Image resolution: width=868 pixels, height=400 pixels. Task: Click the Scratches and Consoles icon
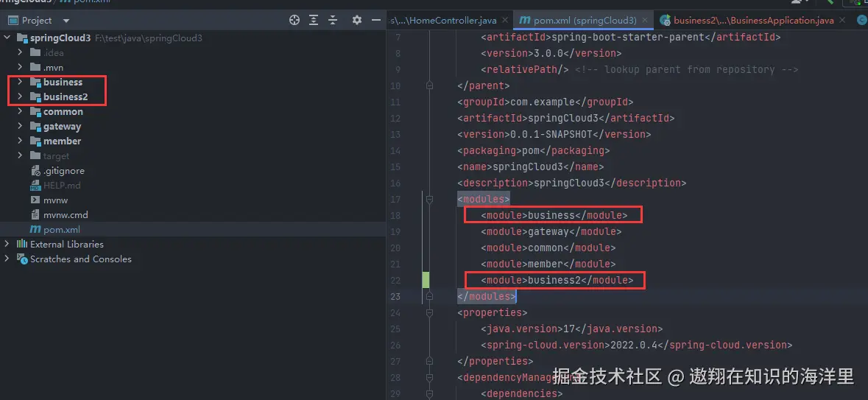click(x=22, y=259)
